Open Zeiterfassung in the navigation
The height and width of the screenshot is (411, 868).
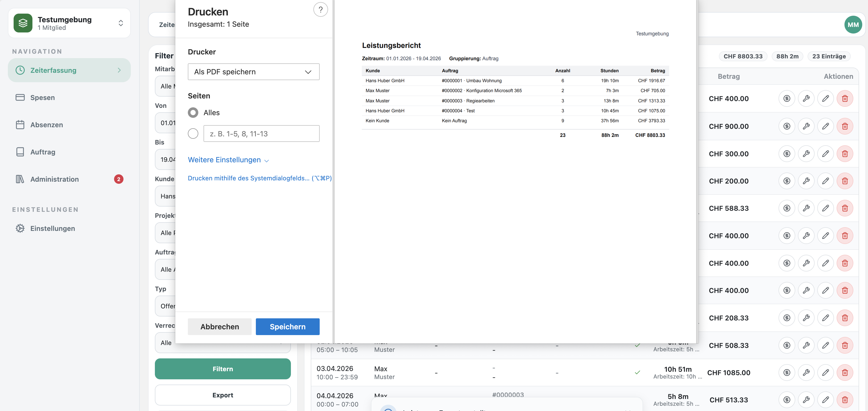coord(69,70)
